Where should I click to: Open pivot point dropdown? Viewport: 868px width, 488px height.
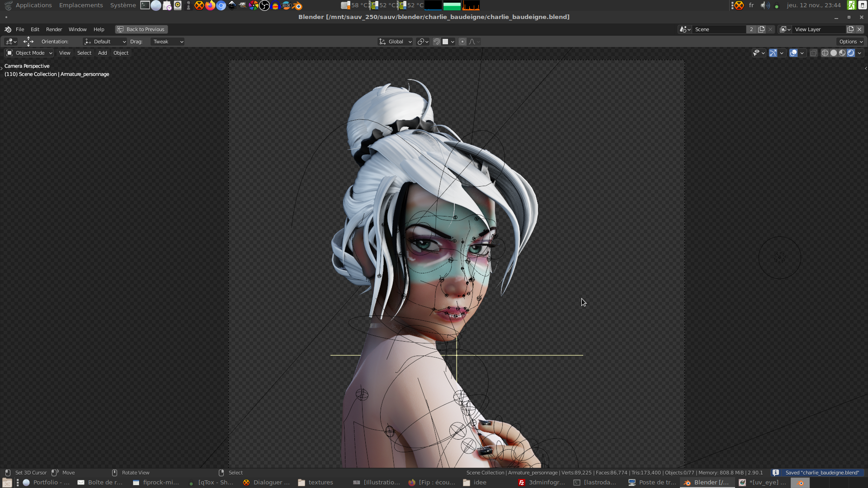423,42
